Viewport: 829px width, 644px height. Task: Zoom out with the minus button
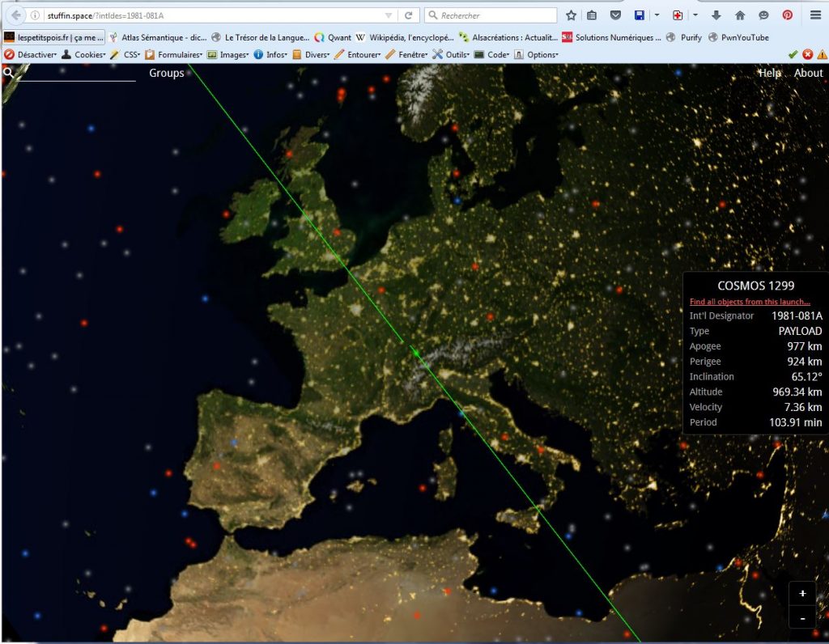802,618
